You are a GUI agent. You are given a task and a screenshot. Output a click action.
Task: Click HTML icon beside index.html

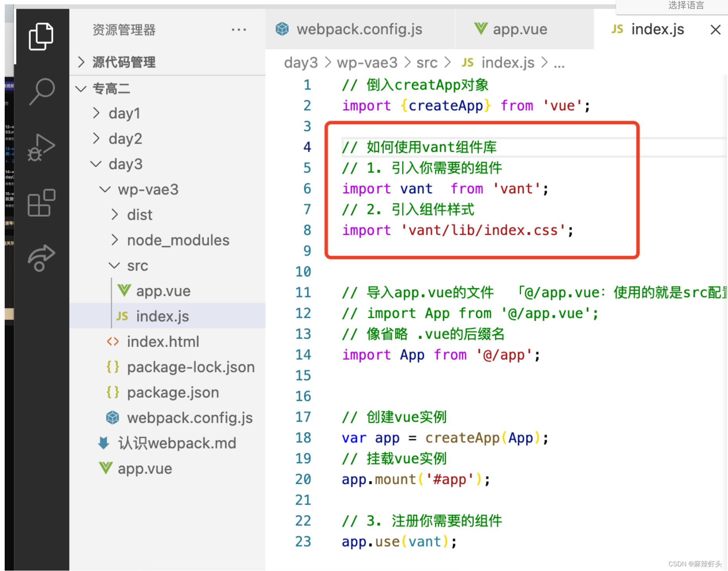tap(113, 341)
